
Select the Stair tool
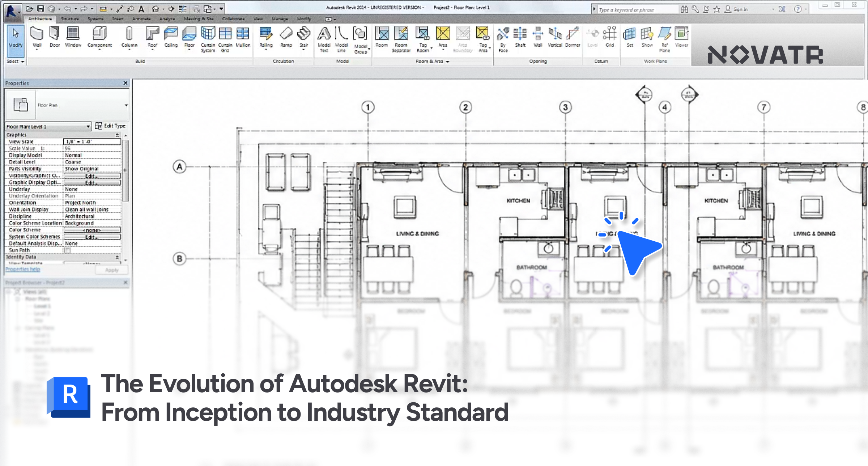[304, 37]
